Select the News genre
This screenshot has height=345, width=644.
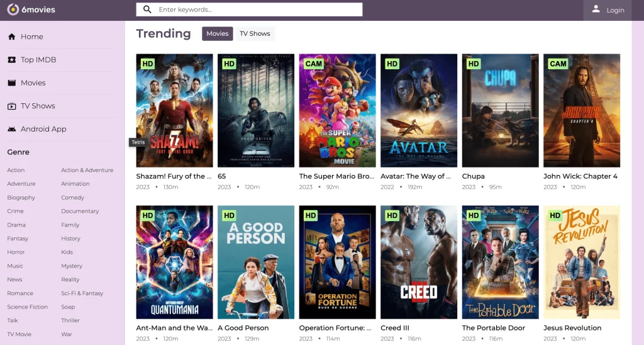14,280
